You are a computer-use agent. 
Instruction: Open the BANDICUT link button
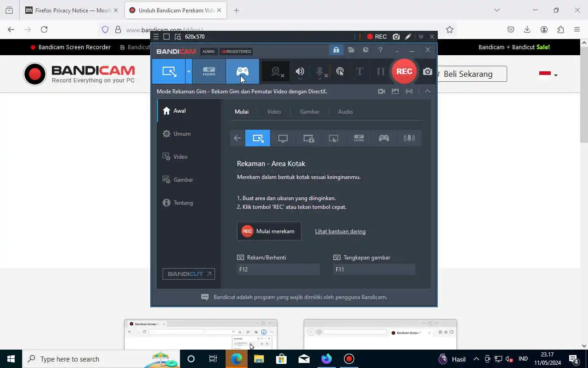pos(189,274)
